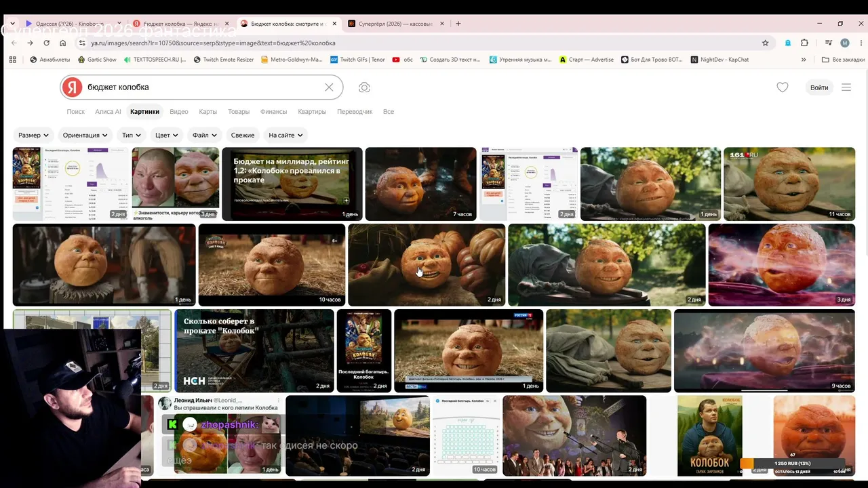This screenshot has width=868, height=488.
Task: Close the active Бюджет колобка tab
Action: pyautogui.click(x=334, y=24)
